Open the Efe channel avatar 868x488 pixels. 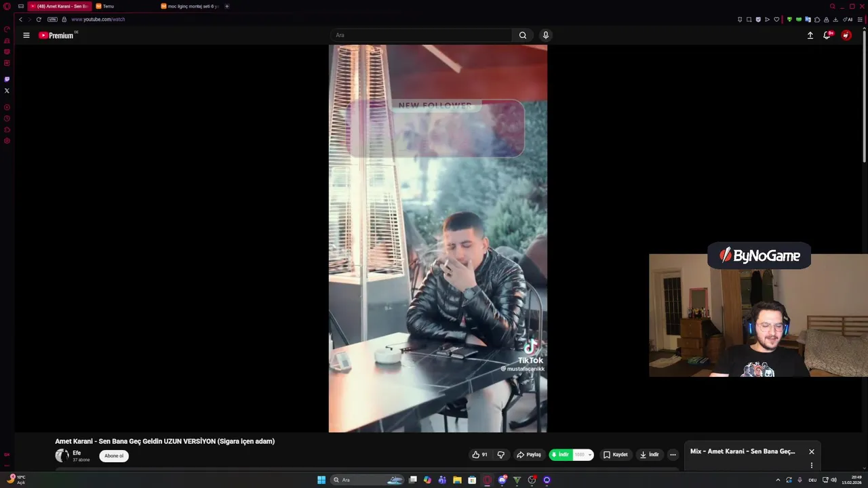[62, 455]
